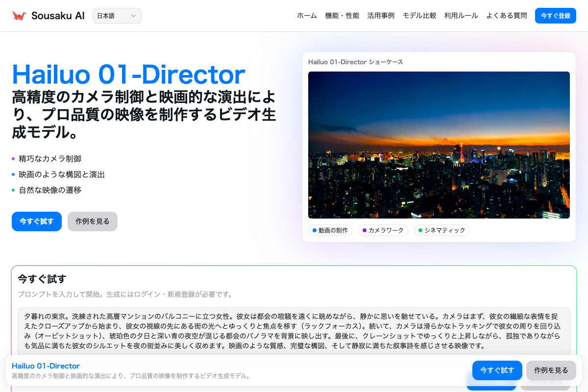This screenshot has width=588, height=392.
Task: Click inside the prompt text area
Action: point(294,331)
